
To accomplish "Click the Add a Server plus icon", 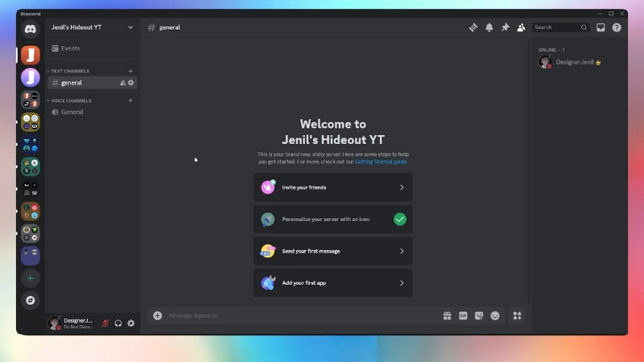I will [30, 278].
